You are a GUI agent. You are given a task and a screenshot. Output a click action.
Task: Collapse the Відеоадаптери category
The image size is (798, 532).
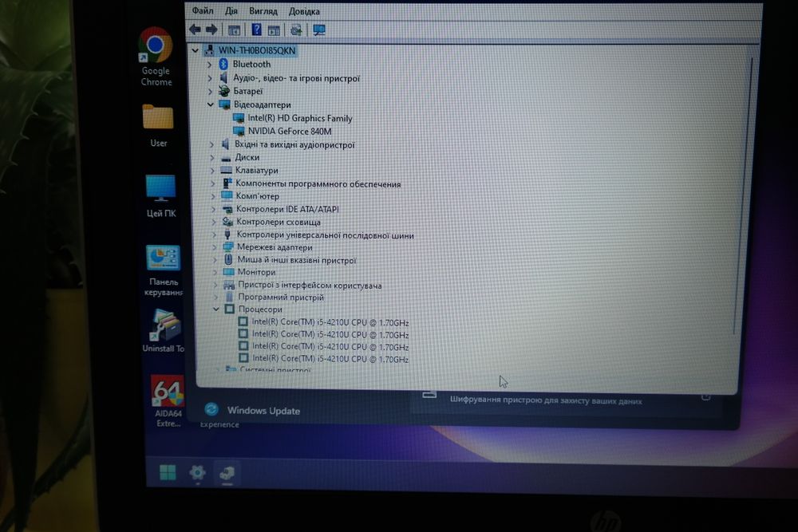pos(211,104)
